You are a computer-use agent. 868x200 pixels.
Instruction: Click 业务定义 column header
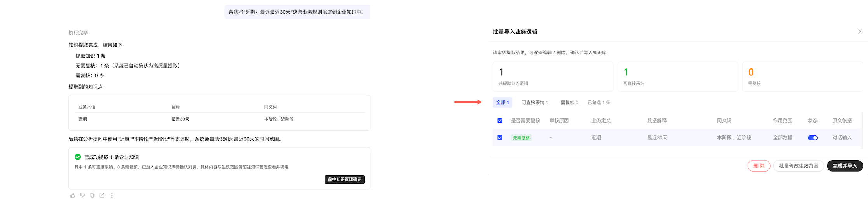click(x=601, y=121)
